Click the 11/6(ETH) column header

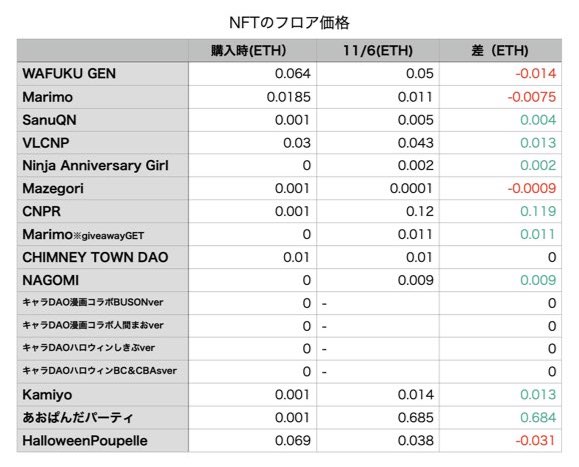click(378, 51)
